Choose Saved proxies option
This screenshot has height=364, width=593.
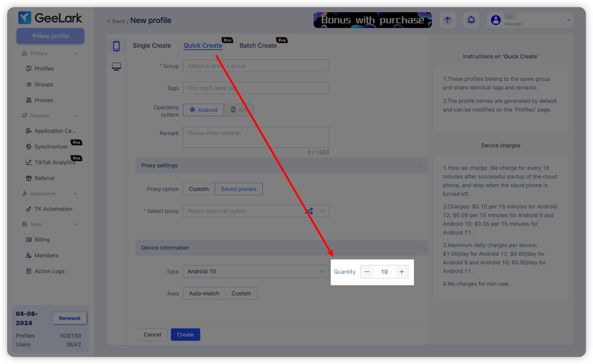tap(239, 189)
